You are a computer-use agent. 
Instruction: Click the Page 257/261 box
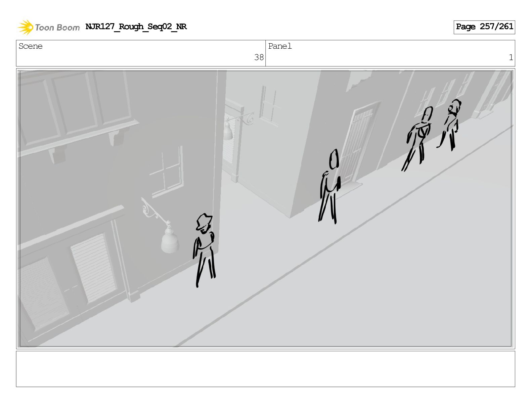click(484, 27)
